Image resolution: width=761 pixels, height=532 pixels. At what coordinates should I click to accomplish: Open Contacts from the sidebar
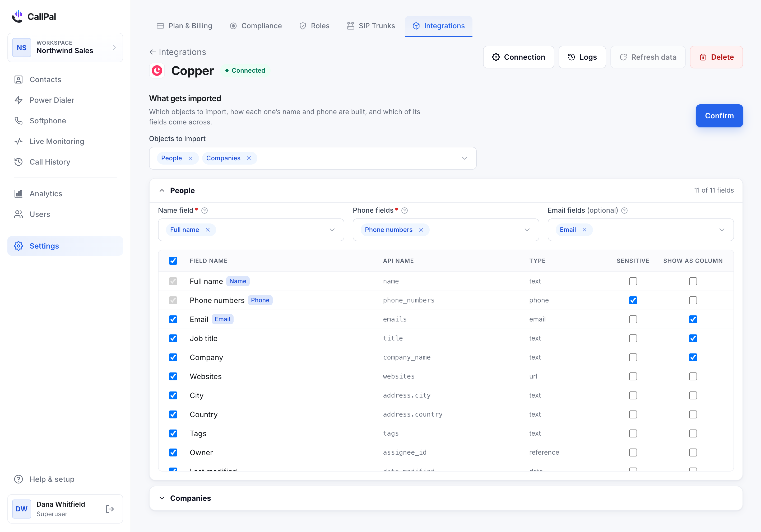65,80
